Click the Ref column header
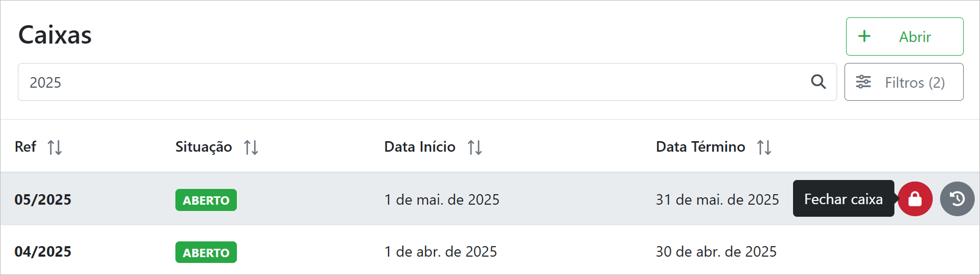Image resolution: width=980 pixels, height=275 pixels. click(x=25, y=147)
